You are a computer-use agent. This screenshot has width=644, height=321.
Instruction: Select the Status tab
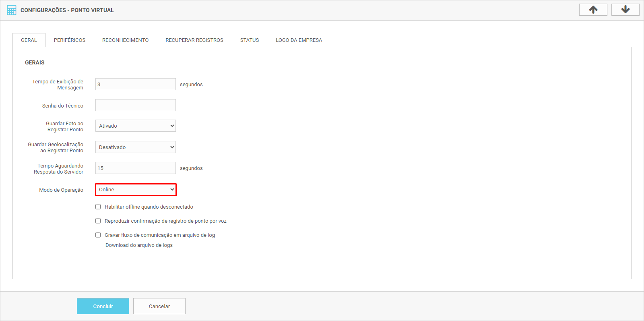tap(250, 40)
